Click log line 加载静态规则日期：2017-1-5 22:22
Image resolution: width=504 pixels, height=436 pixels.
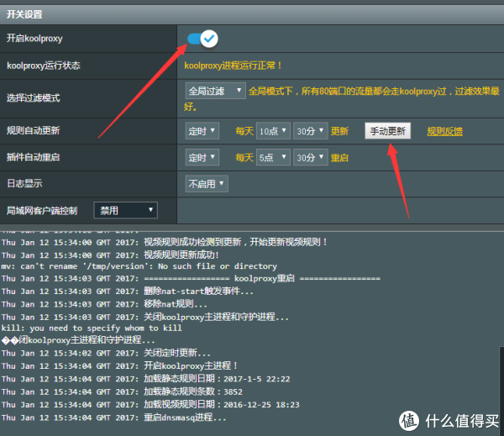pyautogui.click(x=145, y=379)
